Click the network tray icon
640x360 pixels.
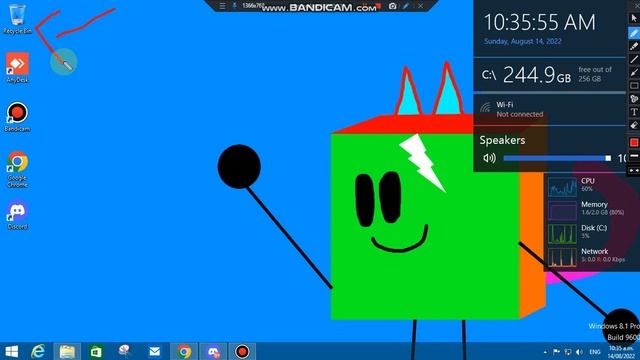568,351
